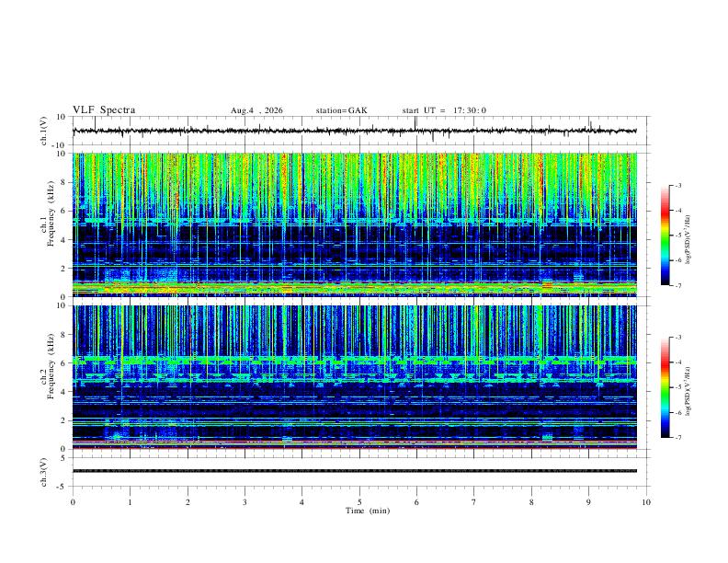
Task: Click the date label "Aug.4, 2026"
Action: 256,110
